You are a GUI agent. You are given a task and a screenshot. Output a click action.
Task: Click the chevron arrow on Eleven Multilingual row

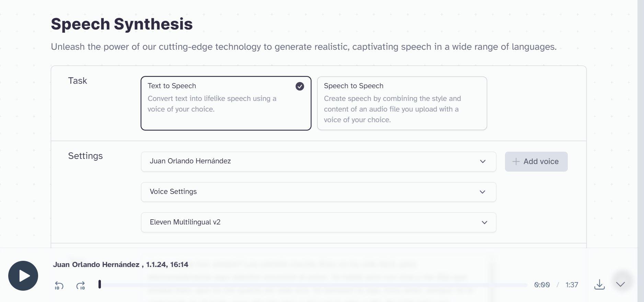point(484,222)
